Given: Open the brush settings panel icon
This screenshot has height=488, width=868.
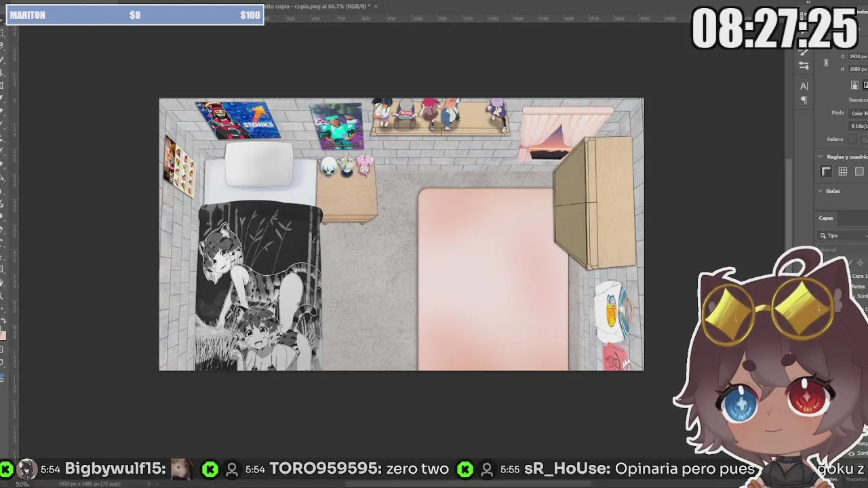Looking at the screenshot, I should 804,52.
